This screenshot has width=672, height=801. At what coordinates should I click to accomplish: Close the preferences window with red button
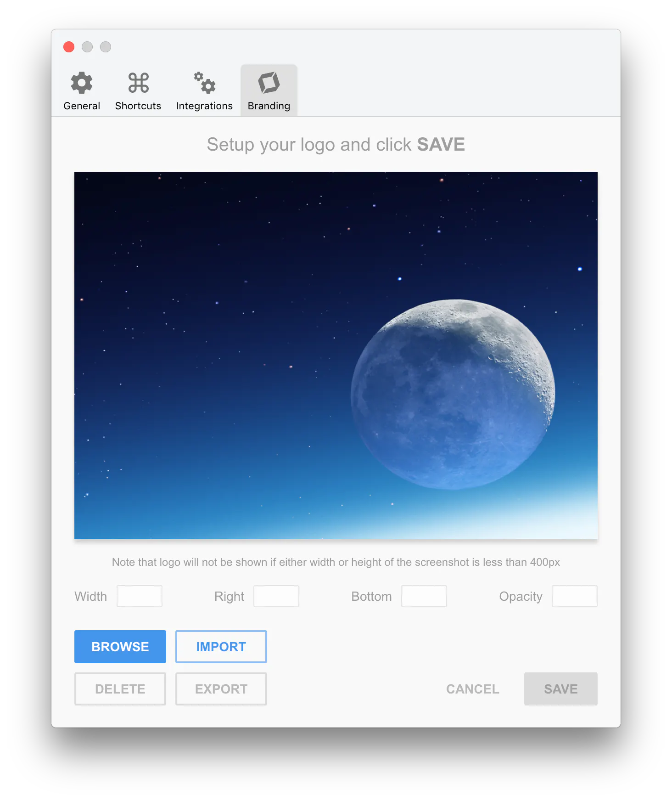coord(69,47)
